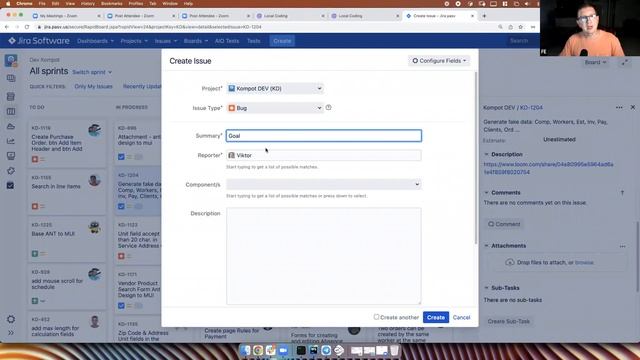Open the Board dropdown at top right
This screenshot has height=360, width=640.
(595, 62)
